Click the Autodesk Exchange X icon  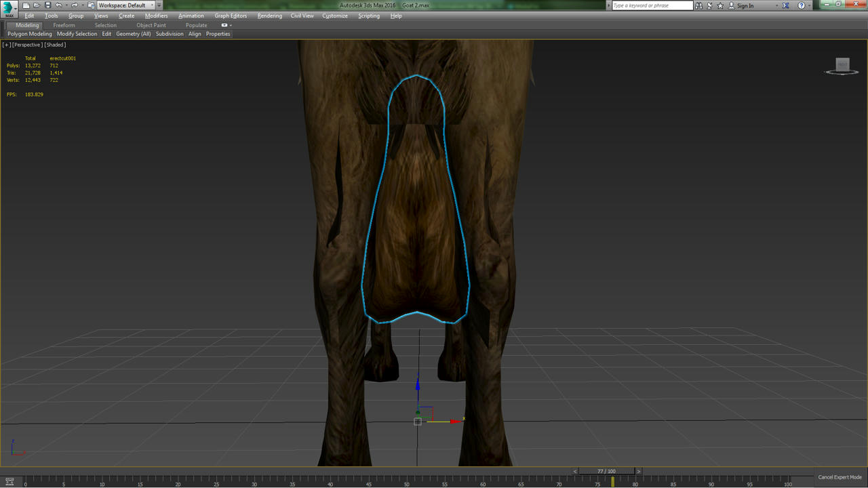click(x=786, y=5)
